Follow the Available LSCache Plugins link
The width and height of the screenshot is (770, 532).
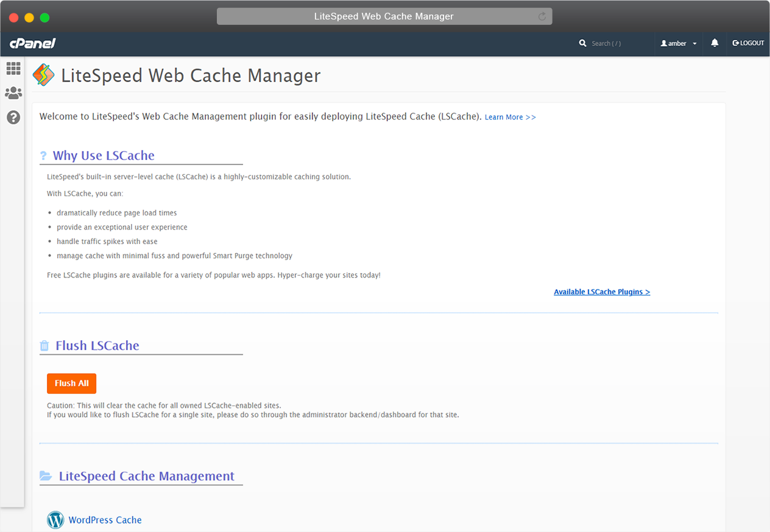(601, 292)
